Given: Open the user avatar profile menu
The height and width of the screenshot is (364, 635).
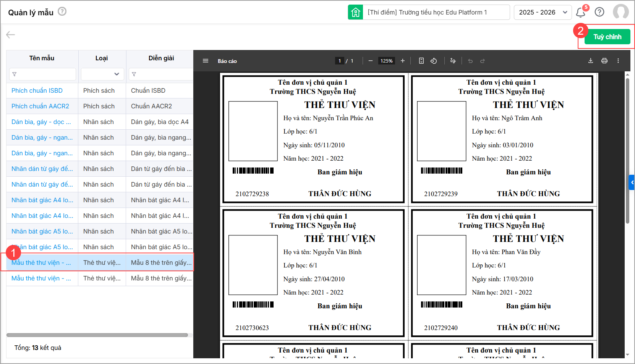Looking at the screenshot, I should 620,12.
